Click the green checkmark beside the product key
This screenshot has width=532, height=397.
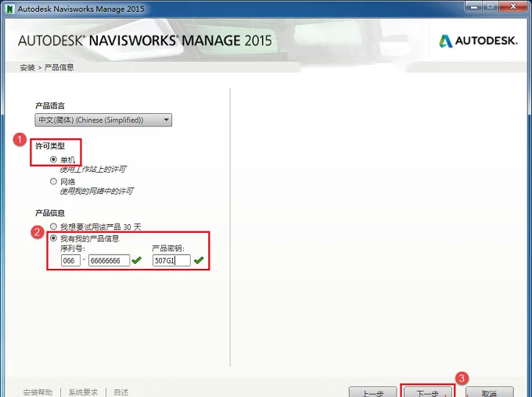(199, 260)
